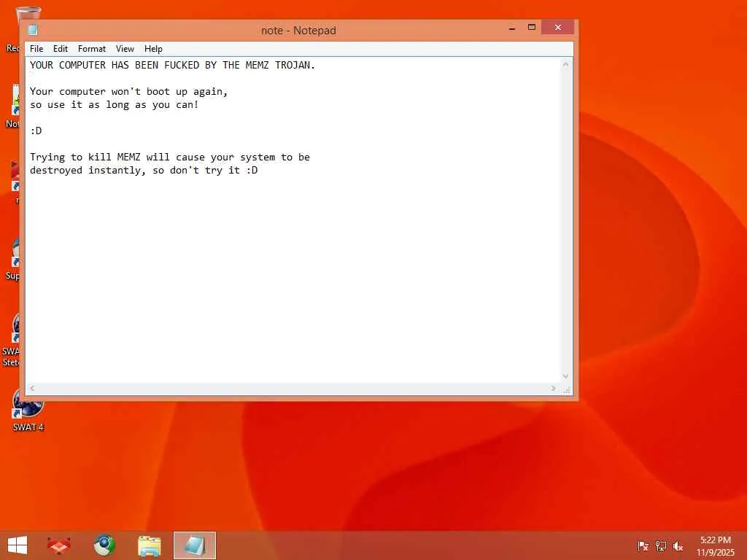Screen dimensions: 747x560
Task: Click the line starting "Trying to kill MEMZ"
Action: 169,157
